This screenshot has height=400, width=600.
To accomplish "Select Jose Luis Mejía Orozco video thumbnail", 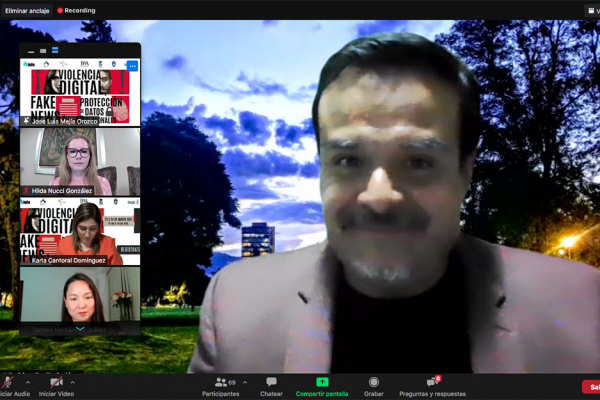I will point(80,92).
